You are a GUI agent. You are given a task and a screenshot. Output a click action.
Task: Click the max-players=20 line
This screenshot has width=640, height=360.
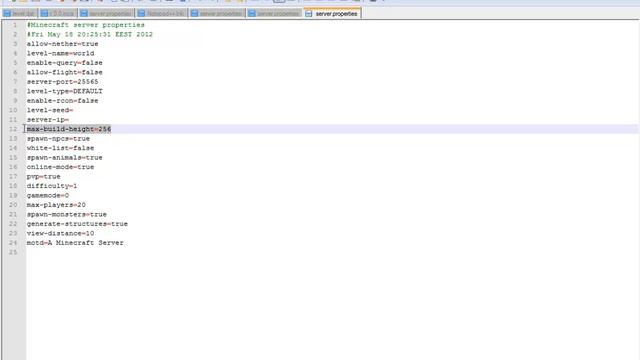[x=56, y=205]
